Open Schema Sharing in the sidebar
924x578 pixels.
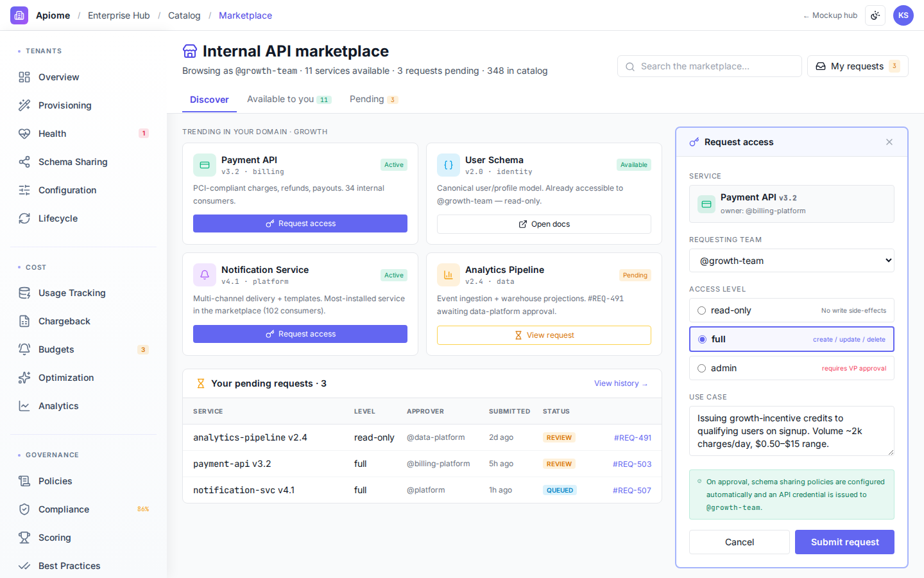pyautogui.click(x=83, y=162)
